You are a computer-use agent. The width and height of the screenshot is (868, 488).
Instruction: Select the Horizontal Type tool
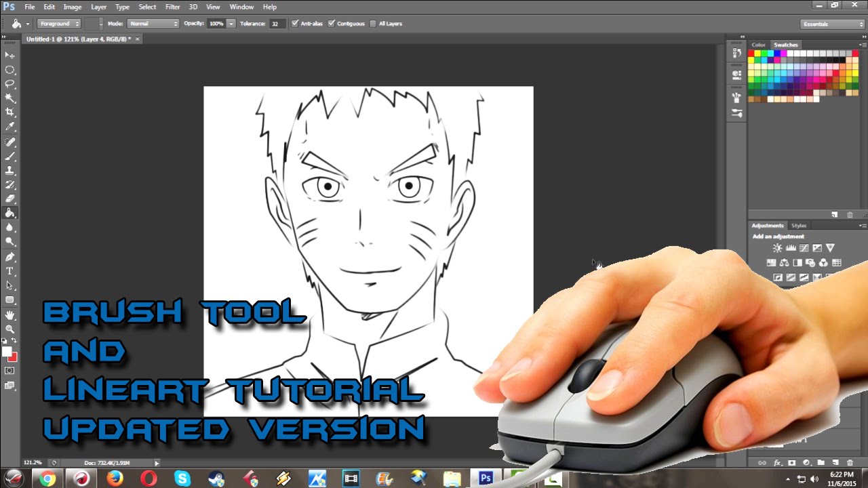point(9,272)
